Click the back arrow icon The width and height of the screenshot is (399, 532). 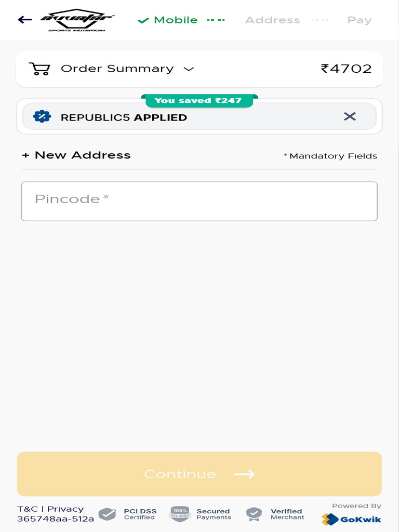click(24, 20)
